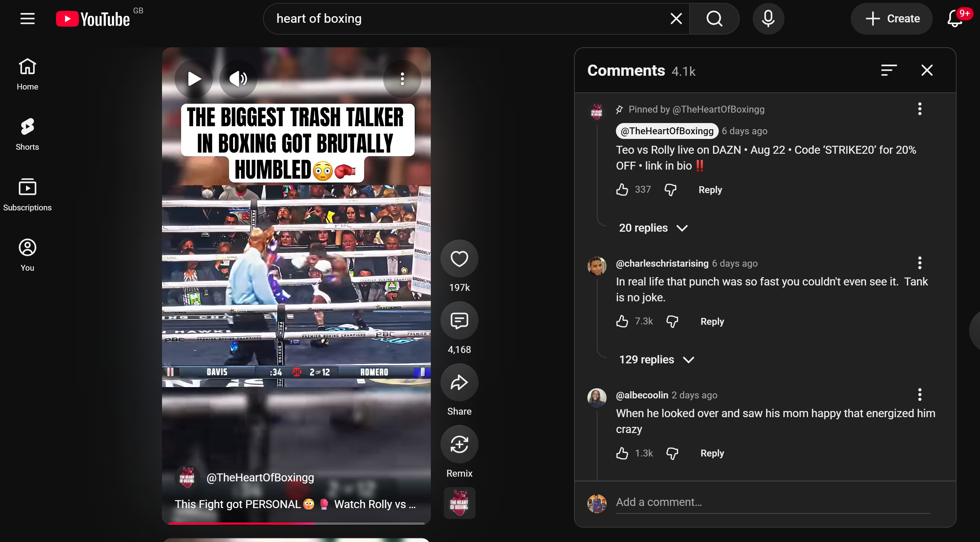
Task: Open @charleschristarising's profile link
Action: pyautogui.click(x=662, y=263)
